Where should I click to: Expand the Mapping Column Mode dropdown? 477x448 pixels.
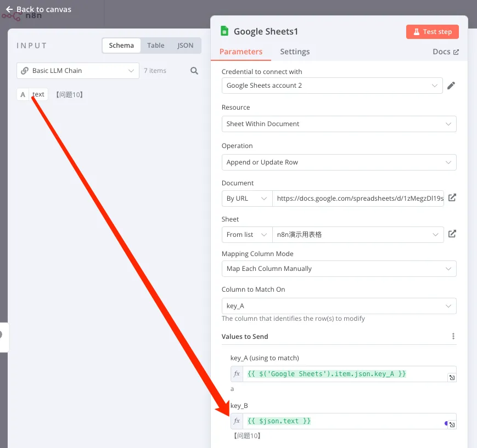339,269
